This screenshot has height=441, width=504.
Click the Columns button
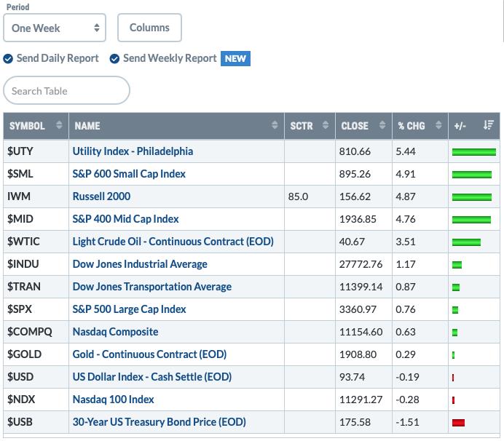point(149,28)
